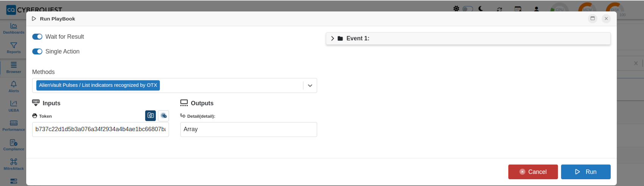Viewport: 644px width, 186px height.
Task: Select AlienVault Pulses method tag
Action: click(98, 85)
